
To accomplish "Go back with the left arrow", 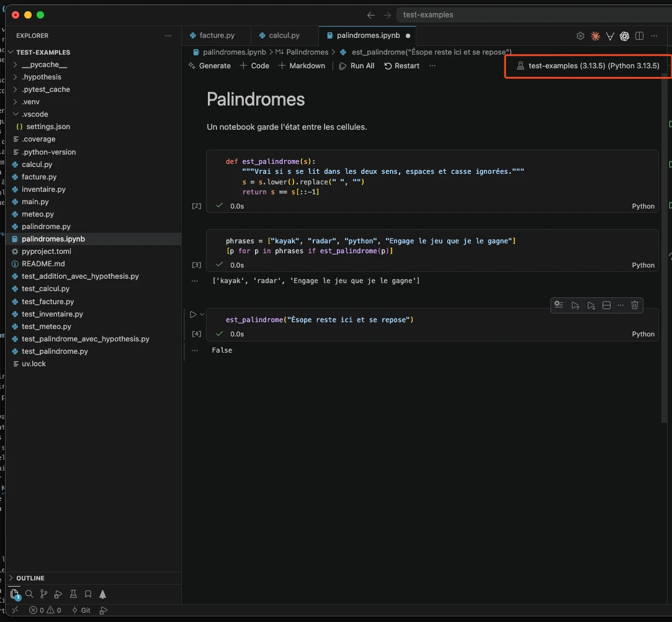I will click(370, 15).
